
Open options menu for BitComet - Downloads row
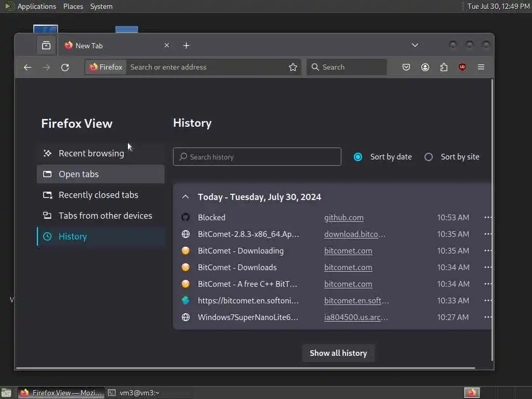(487, 268)
